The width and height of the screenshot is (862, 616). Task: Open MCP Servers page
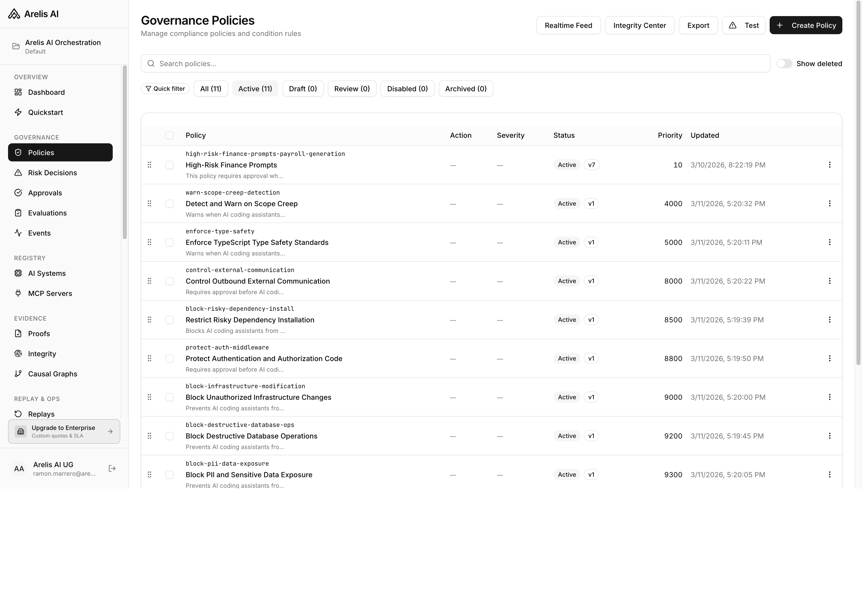click(x=50, y=293)
